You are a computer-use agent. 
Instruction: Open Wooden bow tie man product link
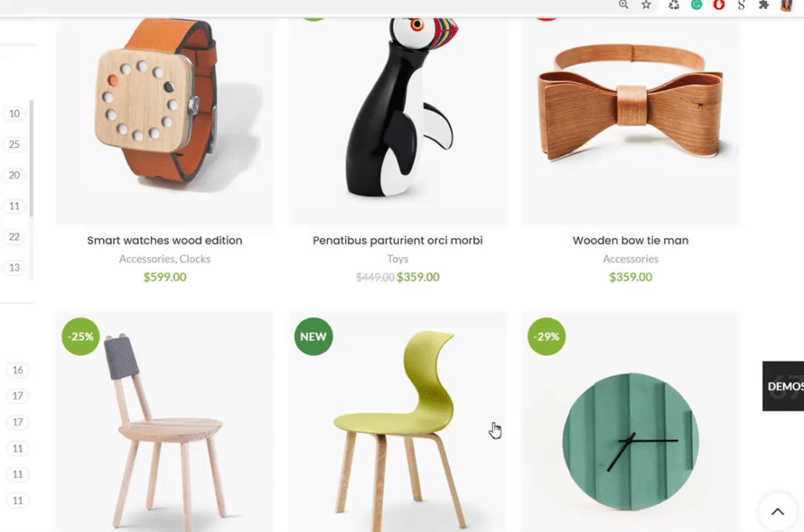pyautogui.click(x=630, y=240)
